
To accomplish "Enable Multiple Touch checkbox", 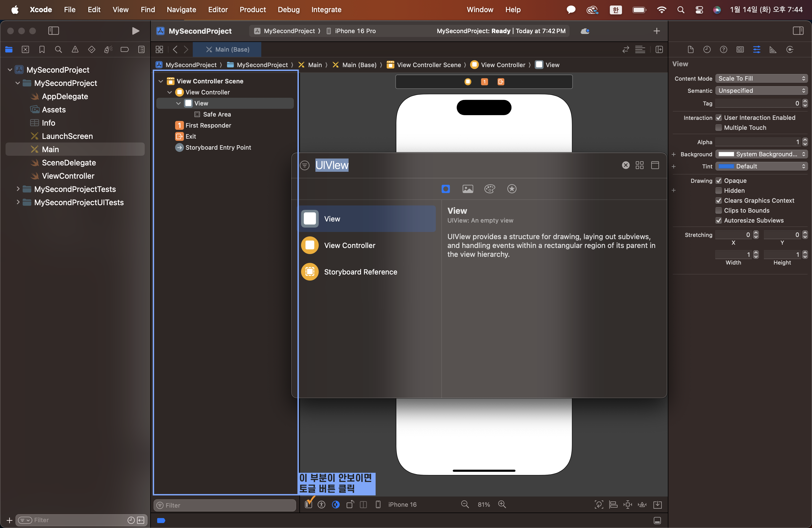I will point(719,128).
